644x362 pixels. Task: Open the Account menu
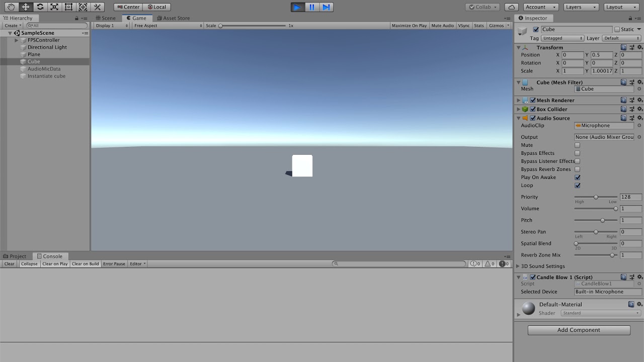coord(541,7)
